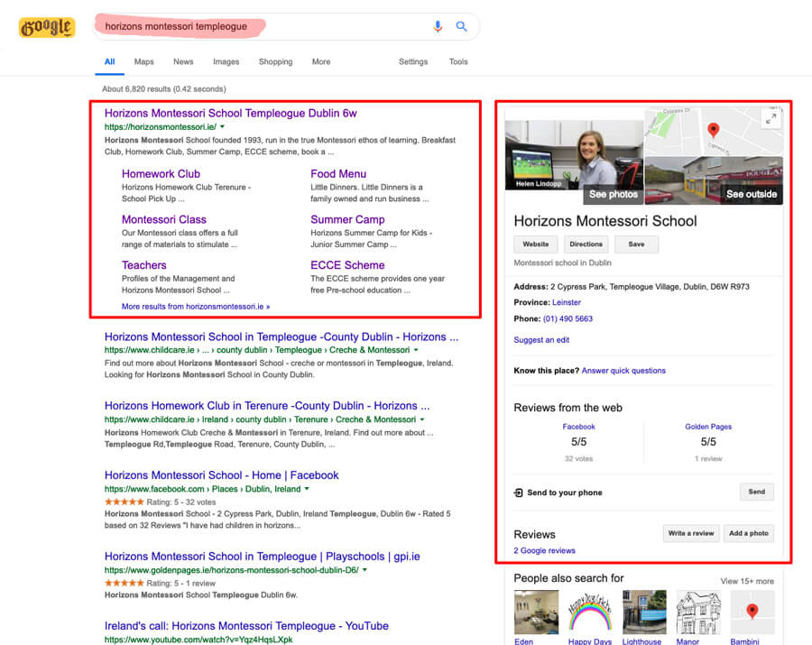Open 2 Google reviews link

(x=544, y=551)
